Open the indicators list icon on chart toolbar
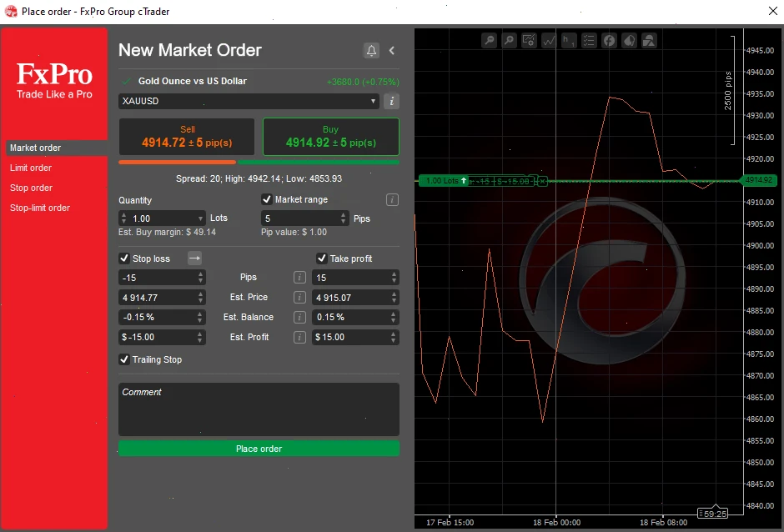784x532 pixels. [x=590, y=39]
